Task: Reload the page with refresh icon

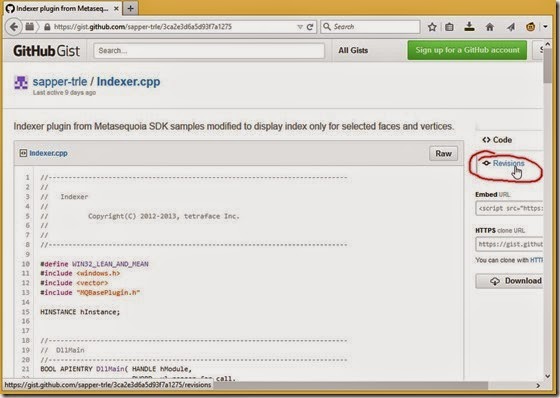Action: point(310,27)
